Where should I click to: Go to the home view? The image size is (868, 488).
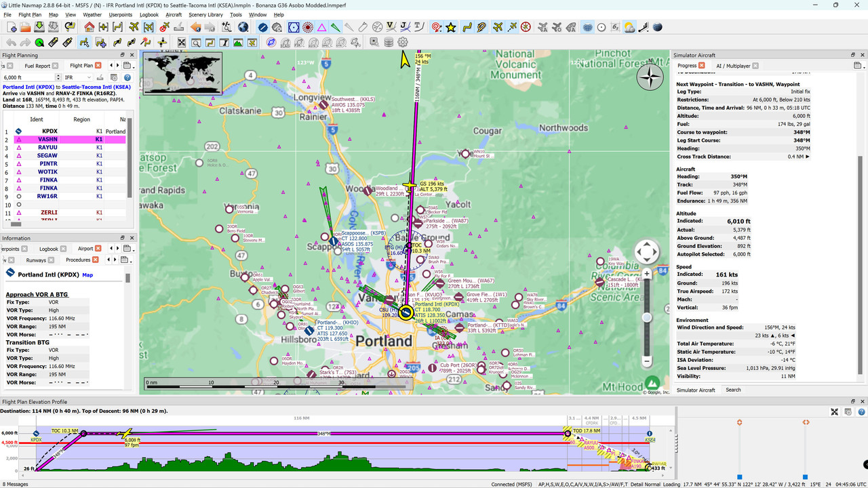(x=90, y=27)
